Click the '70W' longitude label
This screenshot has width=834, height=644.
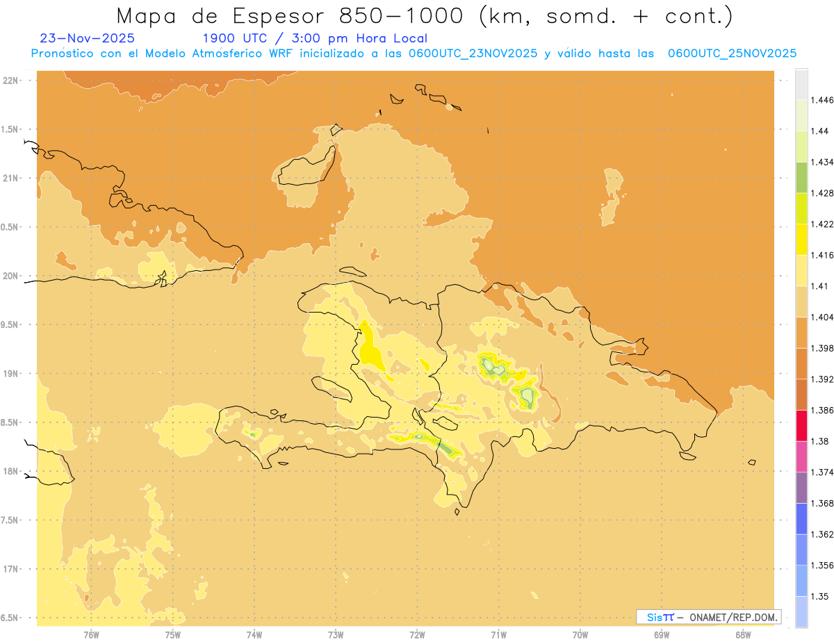580,634
